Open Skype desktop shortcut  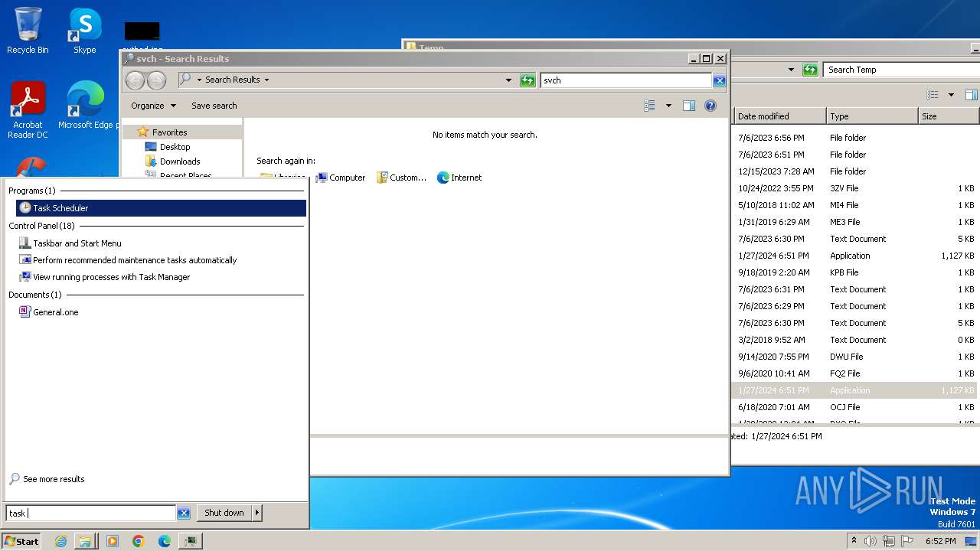pyautogui.click(x=84, y=31)
